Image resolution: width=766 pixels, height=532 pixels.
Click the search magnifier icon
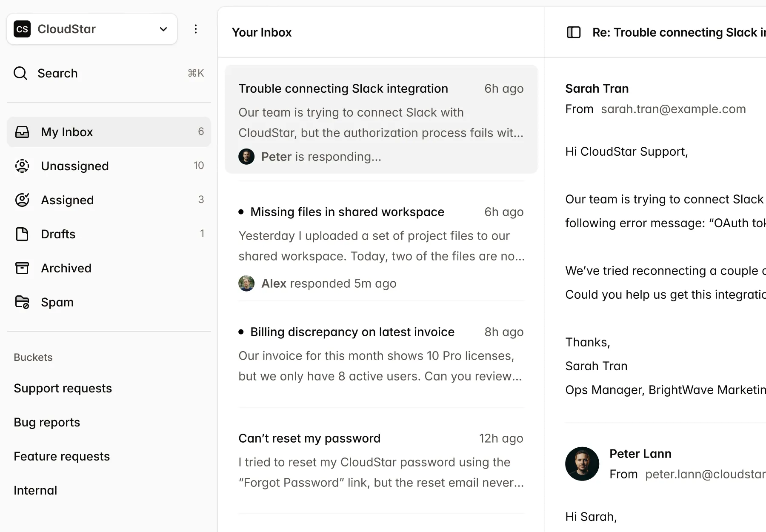click(x=20, y=73)
